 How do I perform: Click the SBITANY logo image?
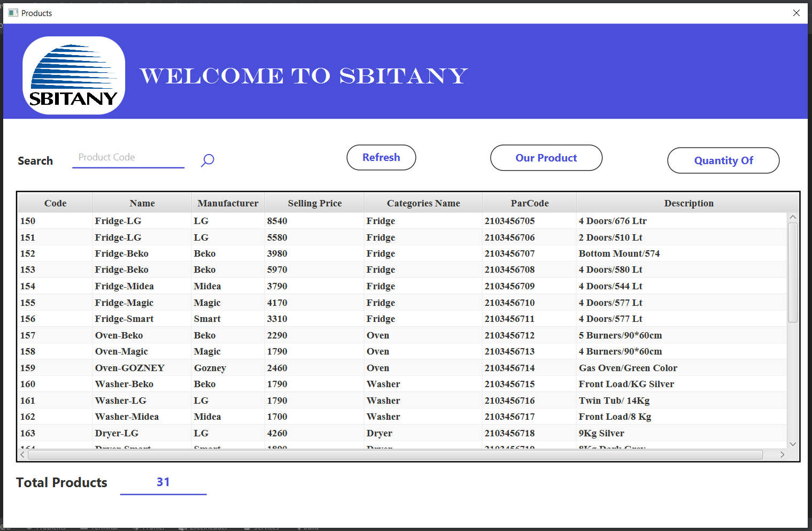(x=74, y=75)
